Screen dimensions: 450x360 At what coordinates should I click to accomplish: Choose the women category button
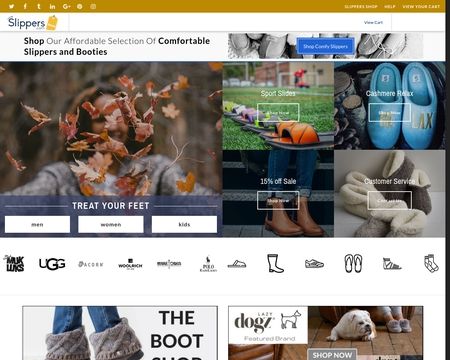tap(111, 224)
